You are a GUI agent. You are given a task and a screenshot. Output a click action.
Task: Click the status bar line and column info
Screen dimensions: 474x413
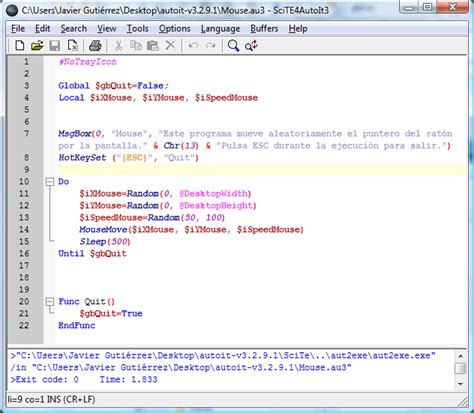51,399
